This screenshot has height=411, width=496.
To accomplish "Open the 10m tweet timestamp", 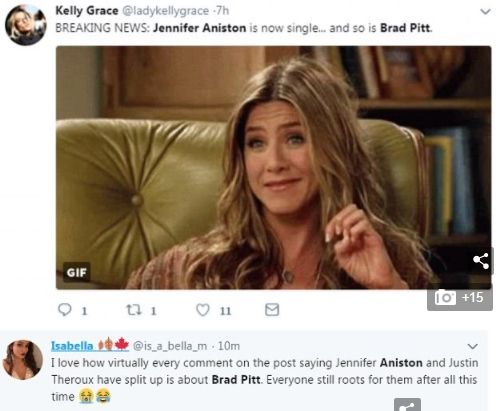I will coord(229,346).
